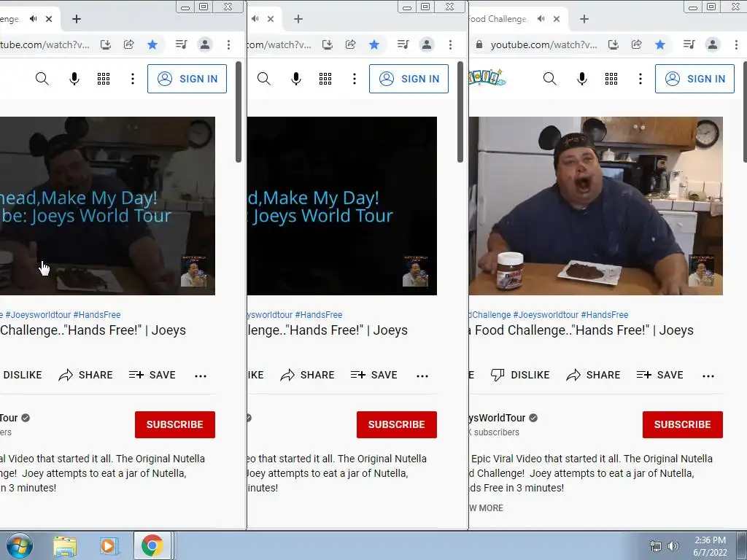Click #HandsFree hashtag in left window

pos(97,315)
